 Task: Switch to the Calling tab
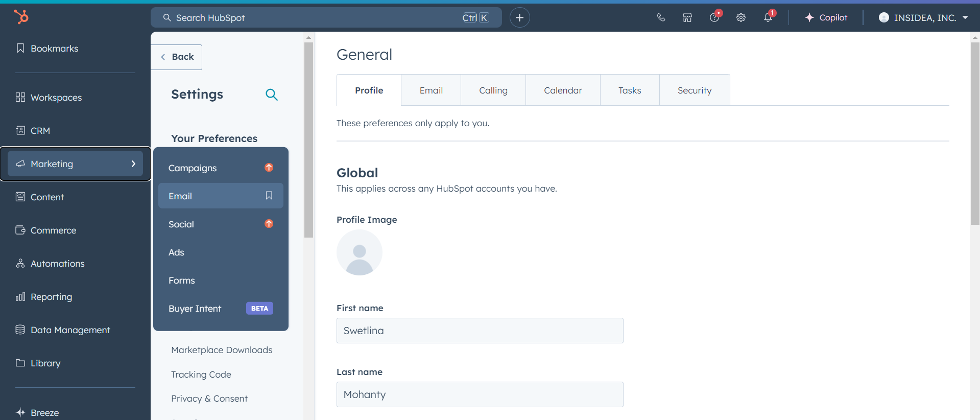tap(493, 90)
